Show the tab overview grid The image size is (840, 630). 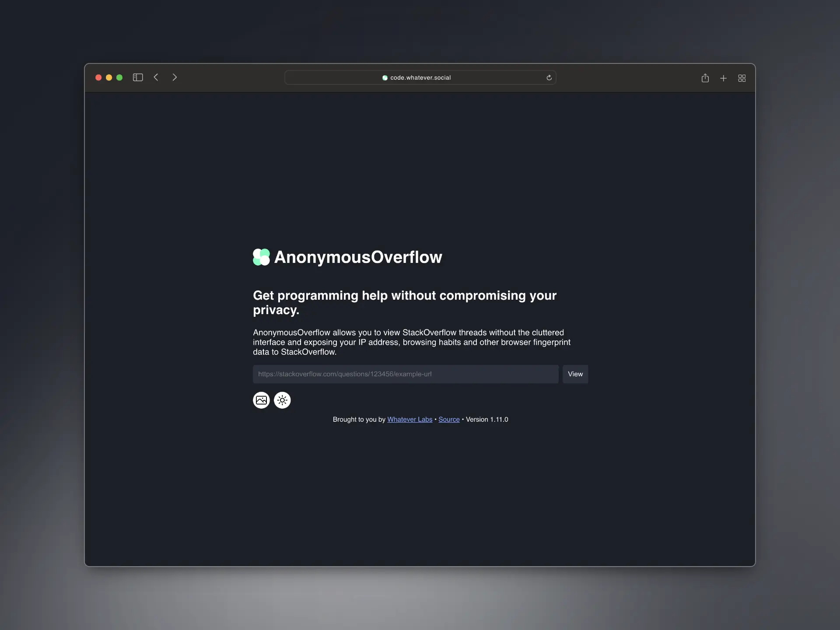(x=742, y=78)
